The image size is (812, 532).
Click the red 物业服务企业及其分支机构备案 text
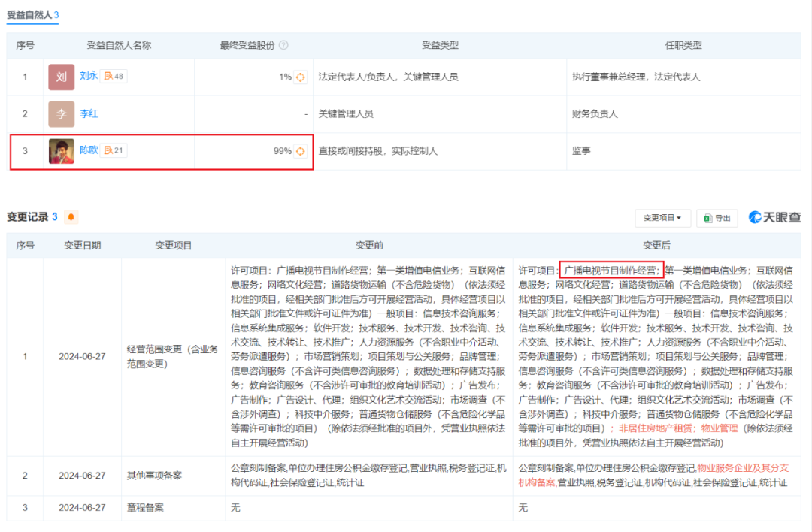click(744, 467)
